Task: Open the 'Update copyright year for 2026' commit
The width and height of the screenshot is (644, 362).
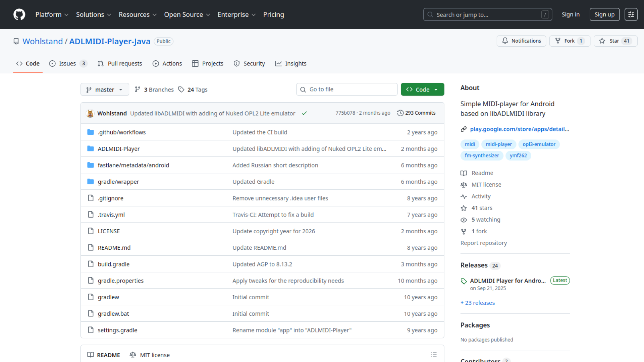Action: (274, 231)
